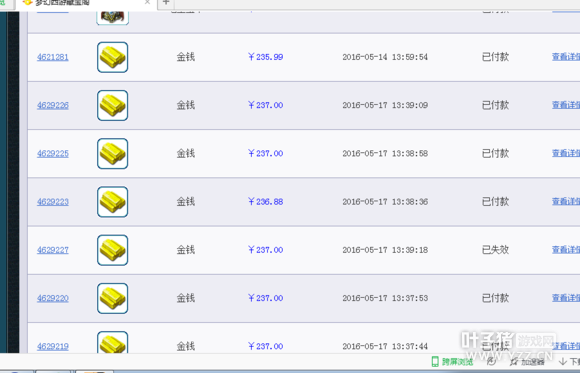Open order number 4629226 link
The image size is (580, 373).
[x=53, y=105]
